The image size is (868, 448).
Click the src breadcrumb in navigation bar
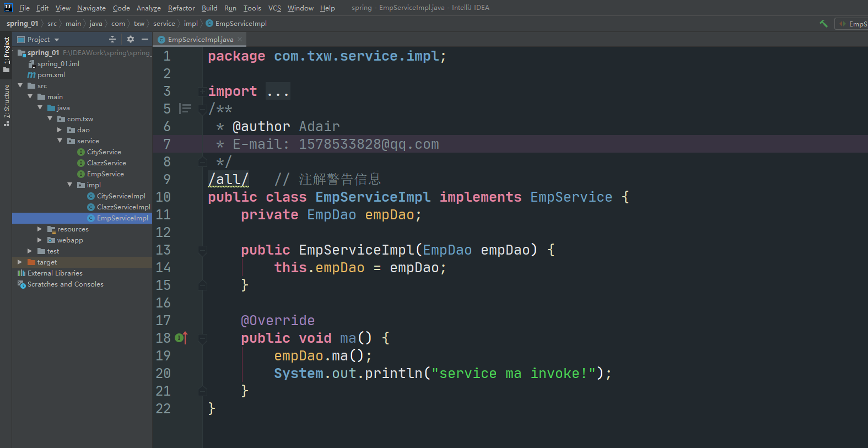(x=52, y=24)
